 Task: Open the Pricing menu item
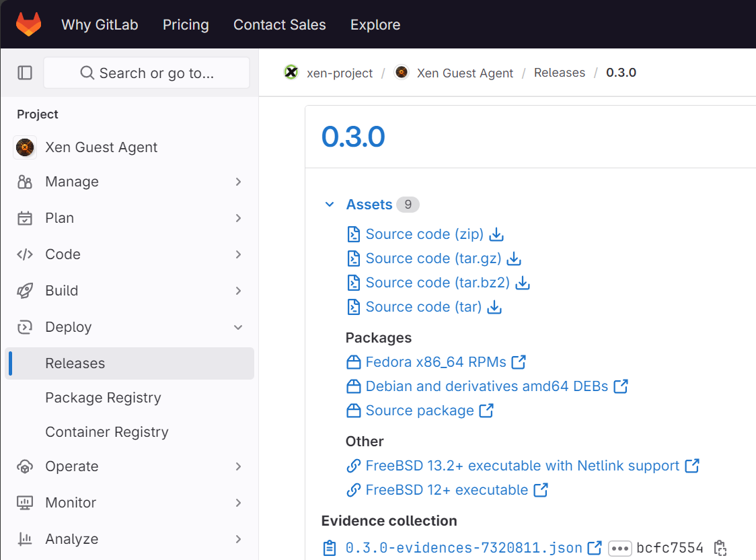click(186, 25)
